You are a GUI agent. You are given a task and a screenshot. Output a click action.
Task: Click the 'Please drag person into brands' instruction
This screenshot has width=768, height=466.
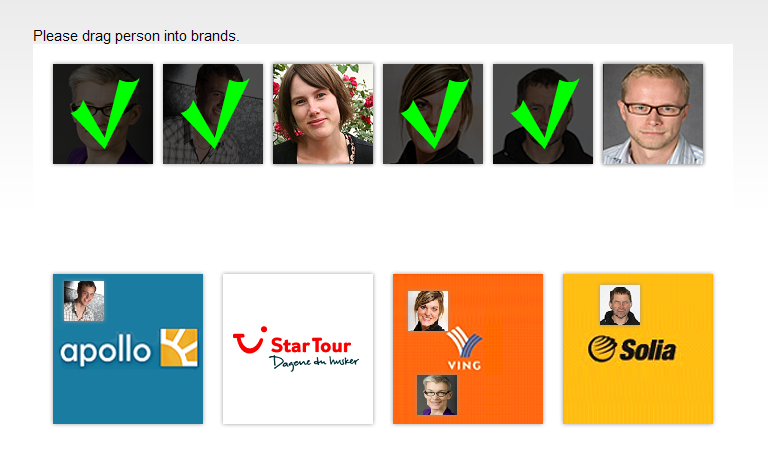click(x=136, y=36)
